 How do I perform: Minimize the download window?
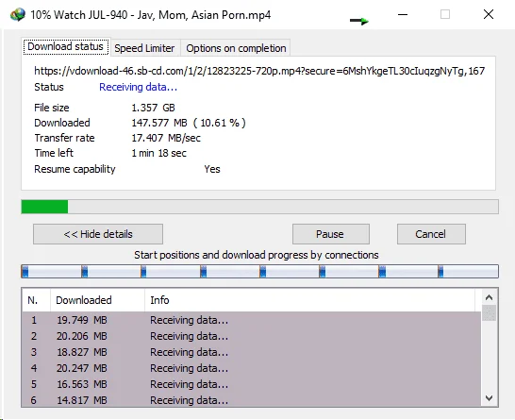click(x=403, y=14)
